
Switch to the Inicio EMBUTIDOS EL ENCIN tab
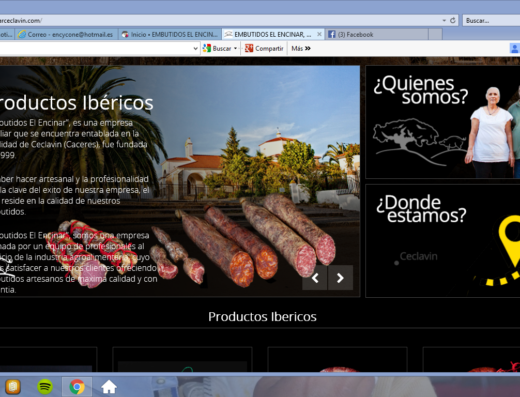[170, 34]
